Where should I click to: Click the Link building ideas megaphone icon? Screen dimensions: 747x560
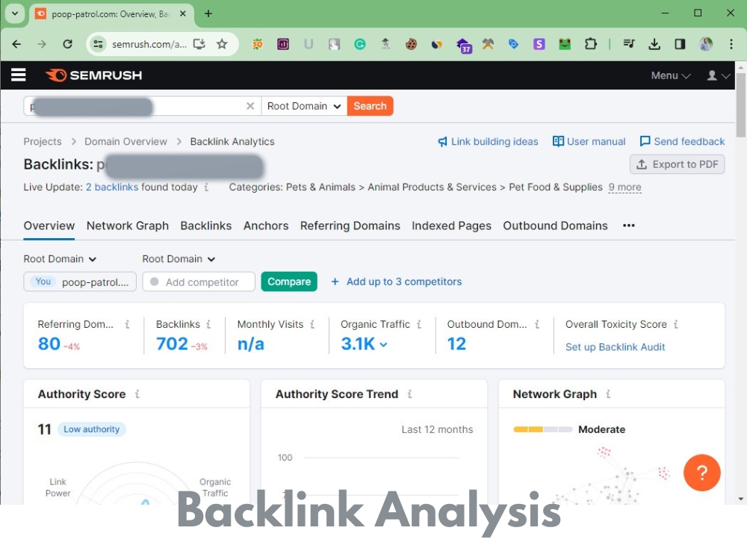(443, 141)
